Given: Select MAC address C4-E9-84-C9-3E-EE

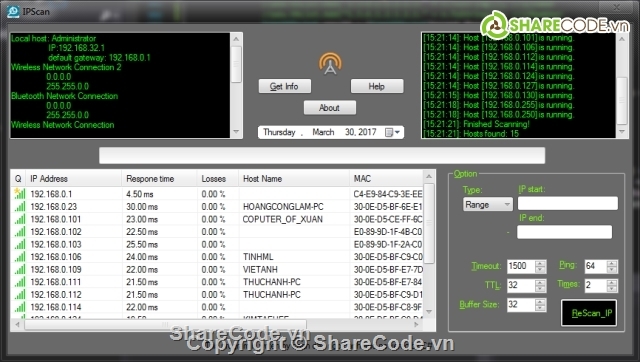Looking at the screenshot, I should (388, 194).
